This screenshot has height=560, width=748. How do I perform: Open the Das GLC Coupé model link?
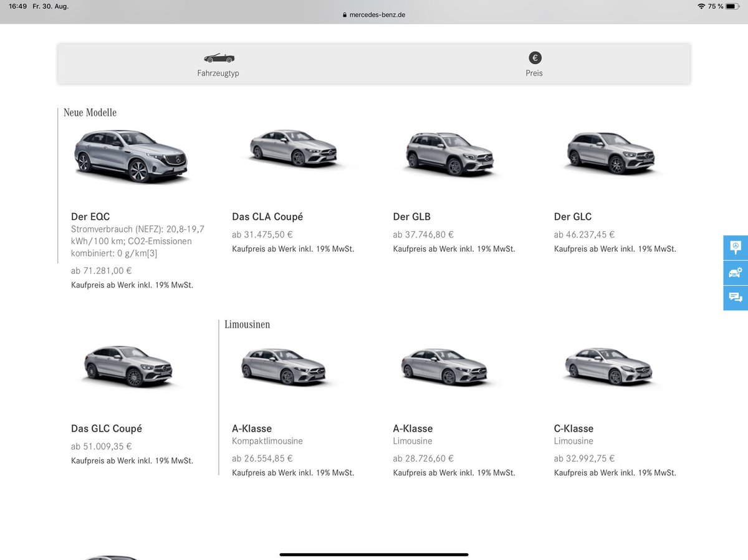point(107,429)
